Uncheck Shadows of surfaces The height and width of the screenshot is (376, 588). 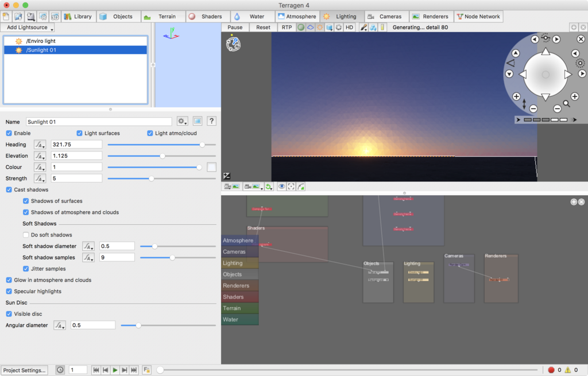click(x=25, y=201)
